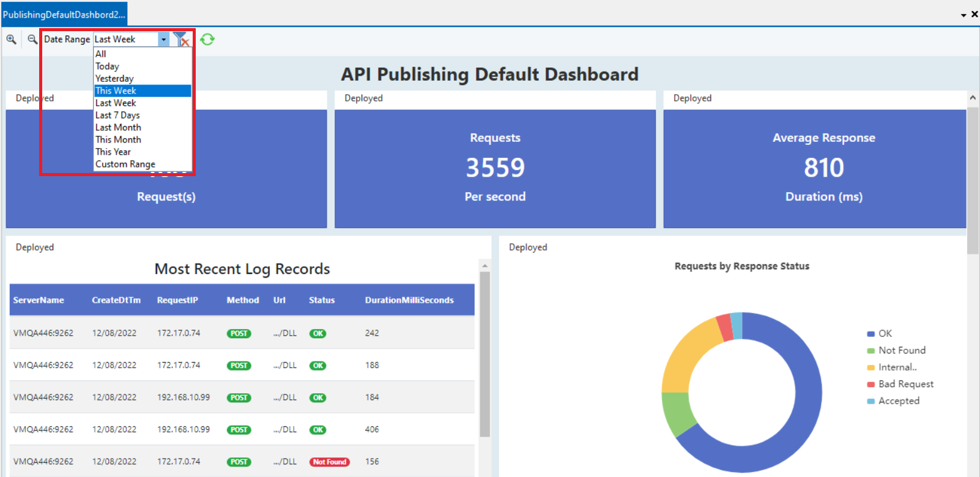Screen dimensions: 980x477
Task: Refresh the dashboard with green arrows icon
Action: [207, 40]
